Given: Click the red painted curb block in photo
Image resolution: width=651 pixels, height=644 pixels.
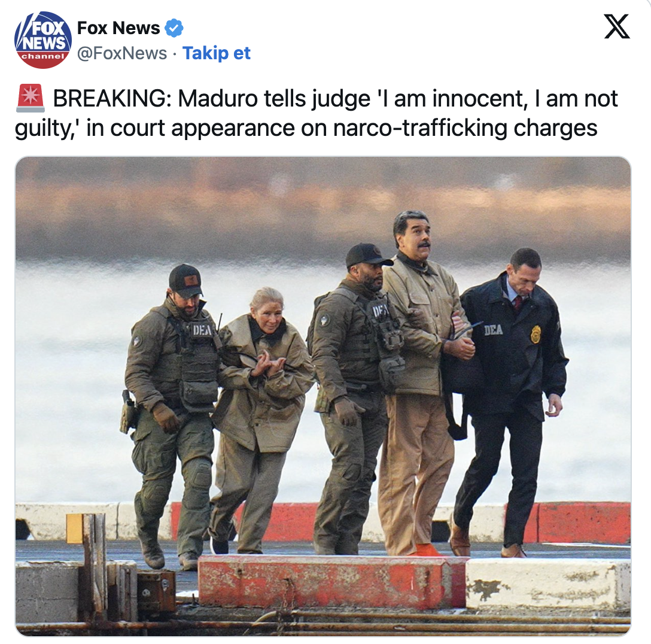Looking at the screenshot, I should tap(332, 582).
